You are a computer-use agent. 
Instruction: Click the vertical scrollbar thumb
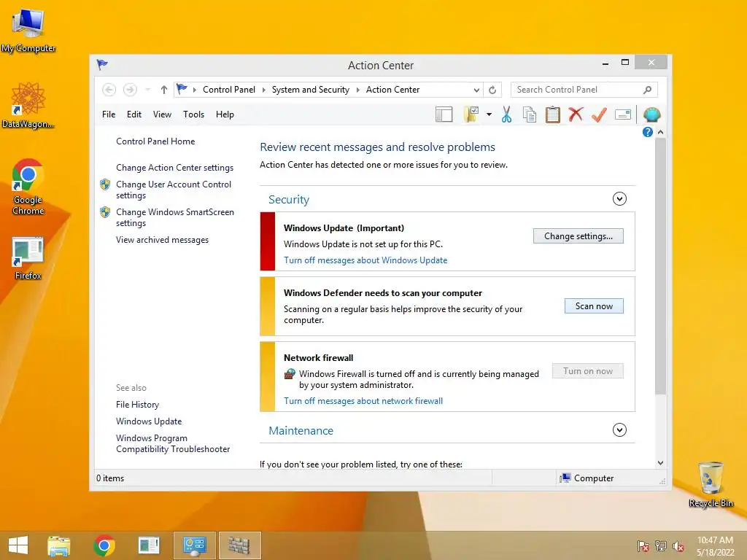pyautogui.click(x=660, y=265)
